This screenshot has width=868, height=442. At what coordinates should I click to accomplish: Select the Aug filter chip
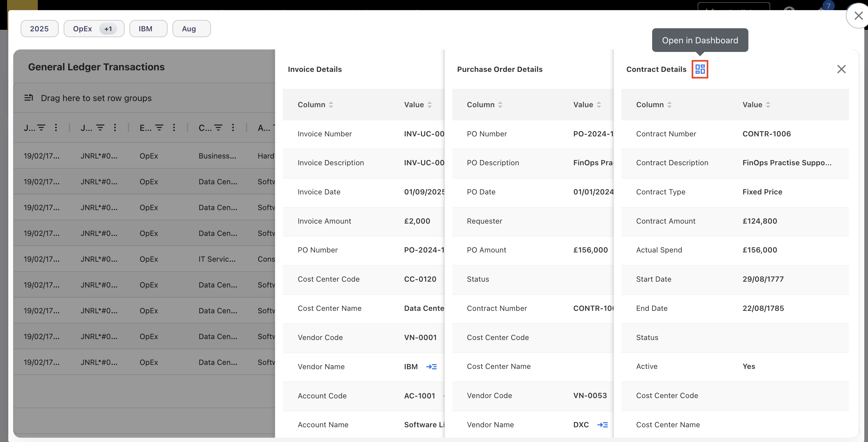[x=191, y=28]
